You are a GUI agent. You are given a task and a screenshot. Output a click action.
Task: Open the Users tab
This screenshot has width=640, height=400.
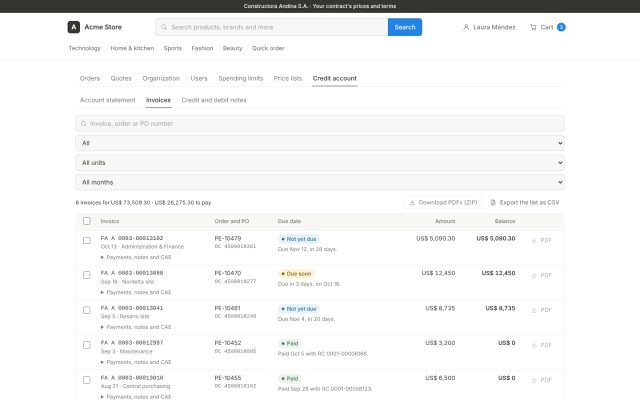pos(199,78)
